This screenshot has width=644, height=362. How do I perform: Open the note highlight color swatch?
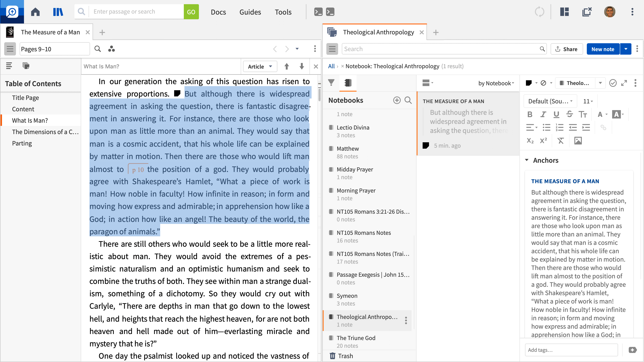[529, 83]
